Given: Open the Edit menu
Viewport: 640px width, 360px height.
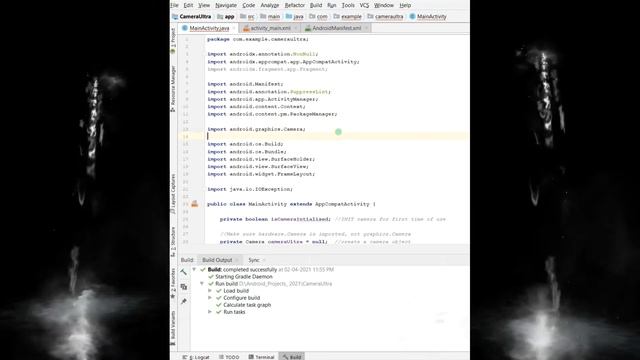Looking at the screenshot, I should tap(188, 5).
